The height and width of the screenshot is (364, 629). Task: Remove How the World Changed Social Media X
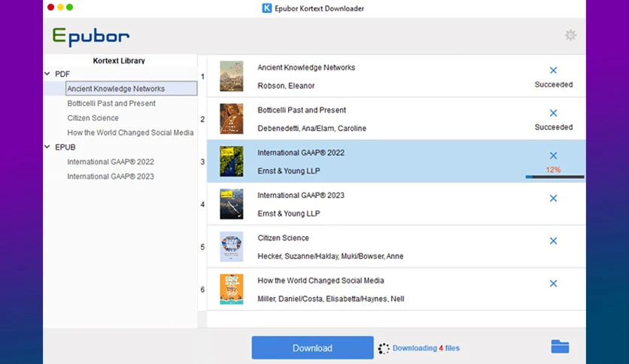(553, 284)
